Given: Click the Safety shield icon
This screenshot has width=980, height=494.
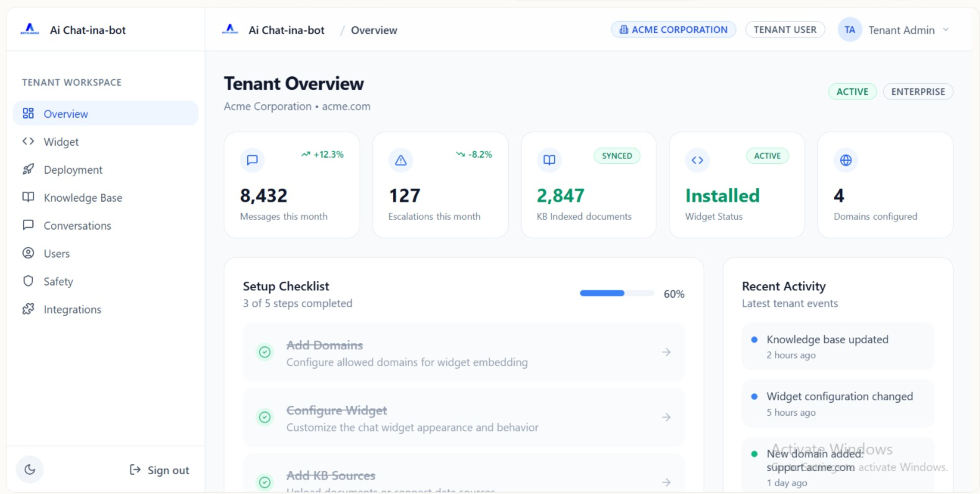Looking at the screenshot, I should (x=28, y=281).
